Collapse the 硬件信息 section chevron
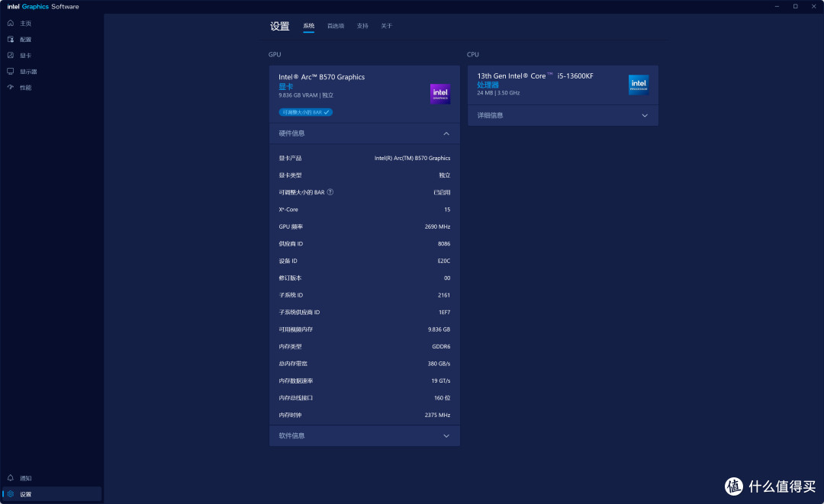This screenshot has width=824, height=504. (x=446, y=133)
